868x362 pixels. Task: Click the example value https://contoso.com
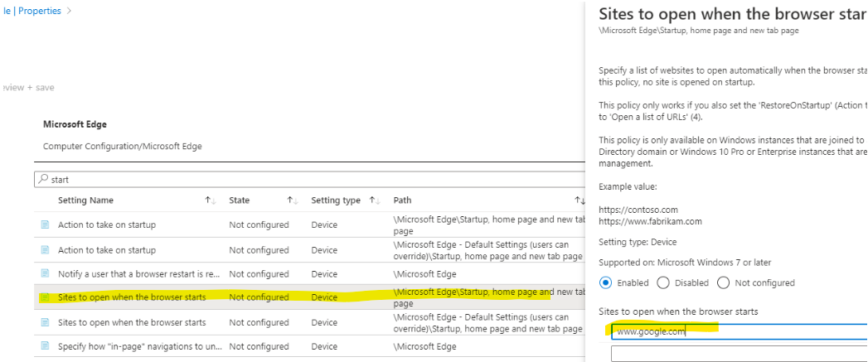point(638,210)
